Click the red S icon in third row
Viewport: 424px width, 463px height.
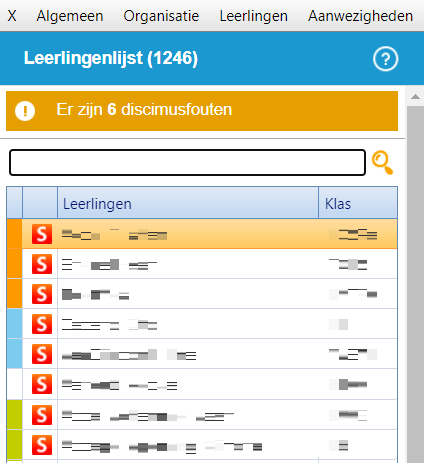pos(42,294)
